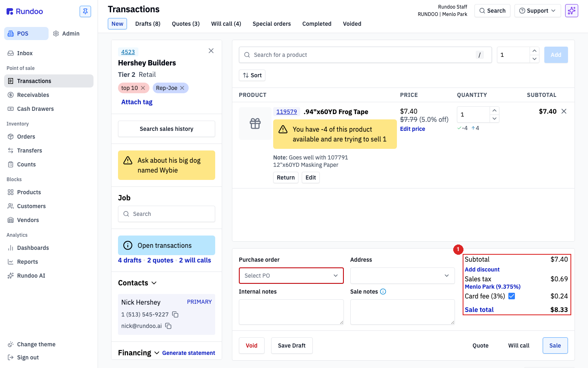Click Sale notes info icon
This screenshot has width=588, height=368.
coord(383,292)
